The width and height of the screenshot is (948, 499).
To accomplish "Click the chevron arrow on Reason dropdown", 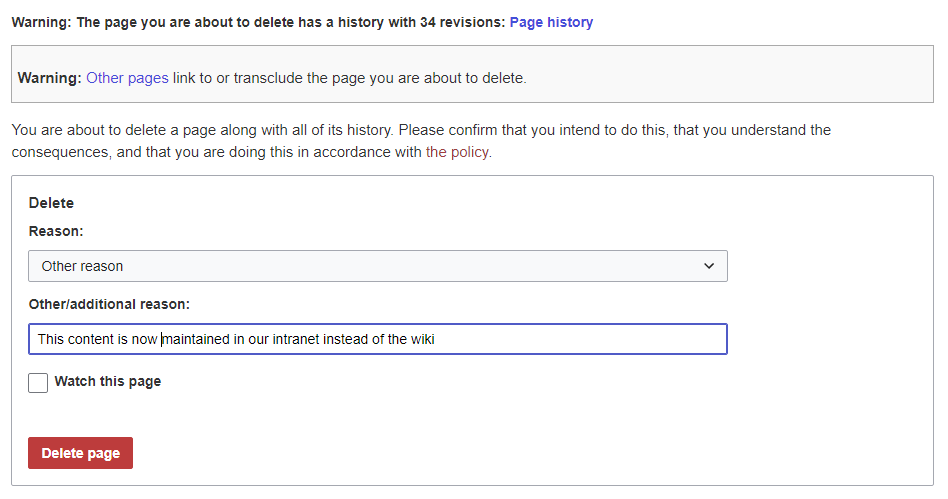I will tap(709, 266).
